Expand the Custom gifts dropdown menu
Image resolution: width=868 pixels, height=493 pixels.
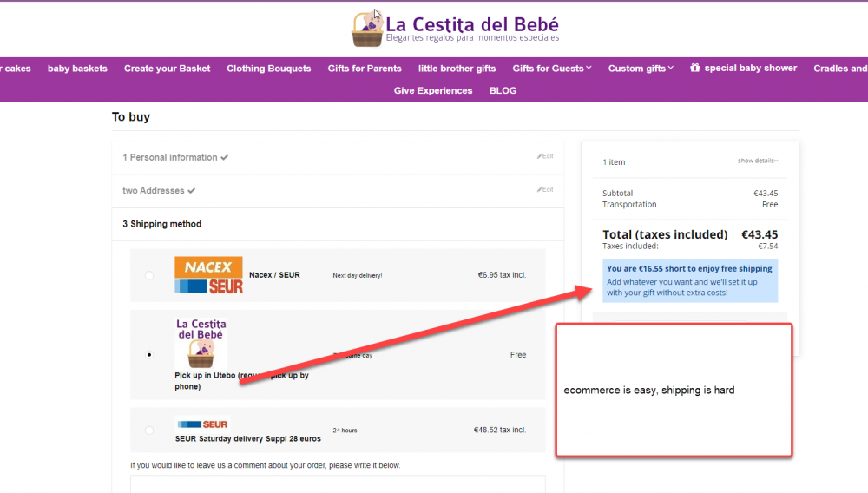[x=641, y=68]
